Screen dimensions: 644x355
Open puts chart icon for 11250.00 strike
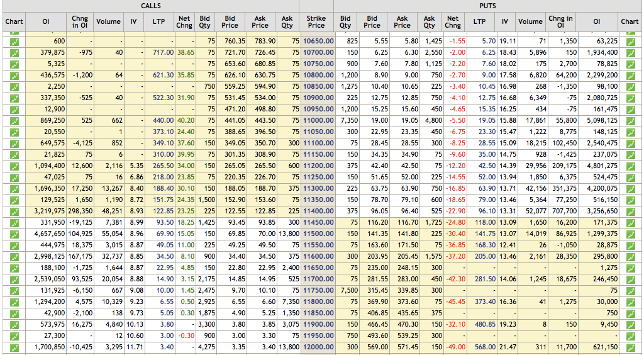(x=630, y=177)
